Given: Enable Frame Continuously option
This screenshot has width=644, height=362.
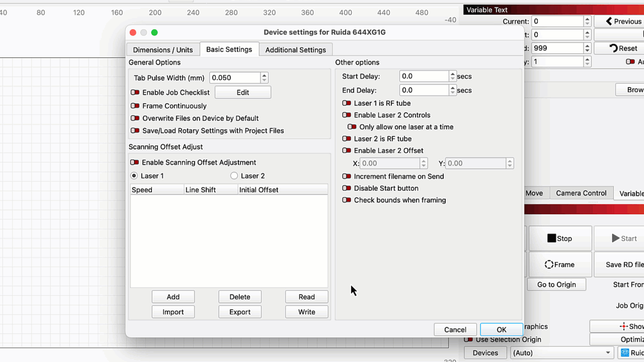Looking at the screenshot, I should click(x=135, y=106).
